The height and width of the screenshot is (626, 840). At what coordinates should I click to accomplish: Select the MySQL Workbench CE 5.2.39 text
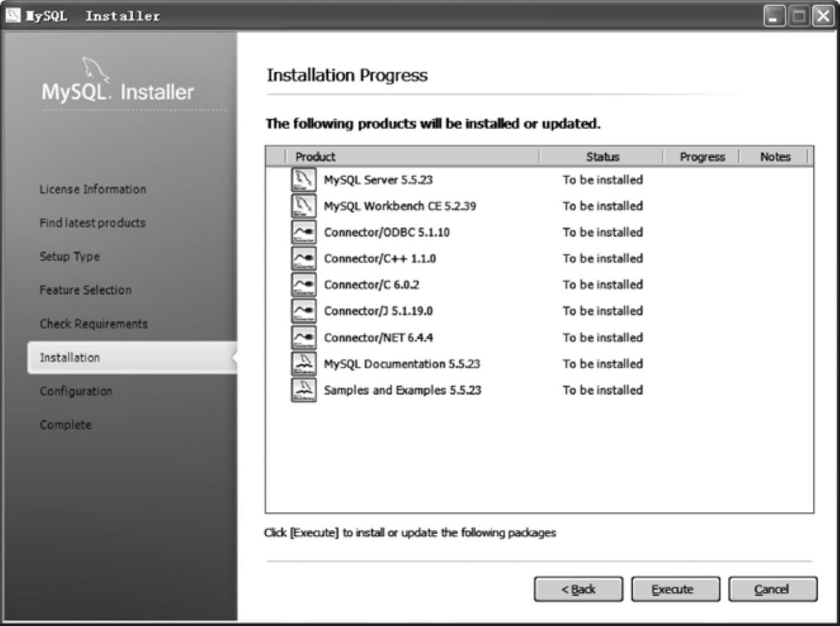coord(399,206)
